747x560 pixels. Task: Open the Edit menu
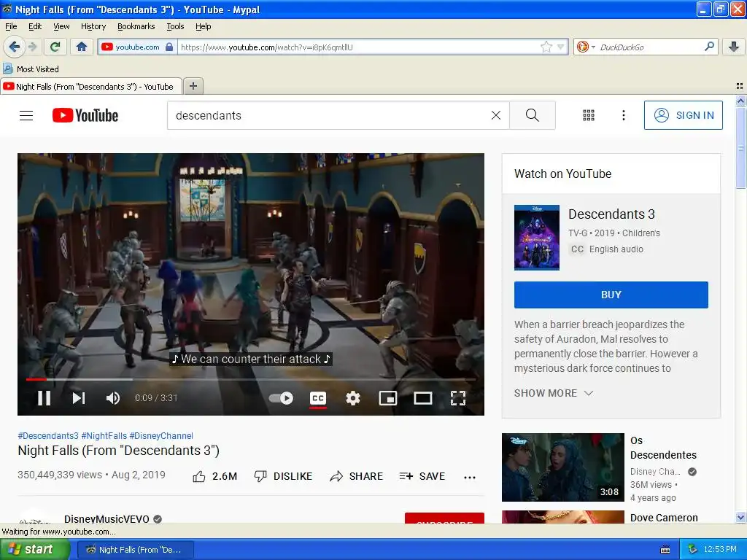[x=35, y=26]
